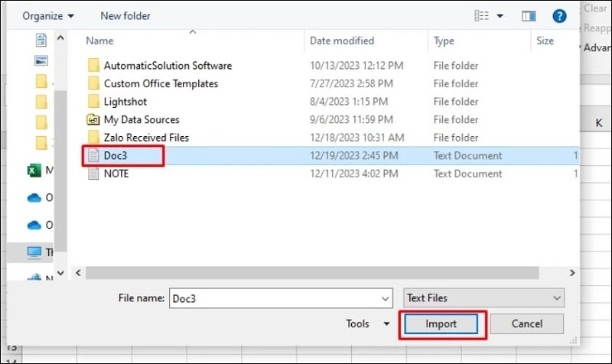The height and width of the screenshot is (364, 612).
Task: Click the Lightshot folder icon
Action: pos(93,101)
